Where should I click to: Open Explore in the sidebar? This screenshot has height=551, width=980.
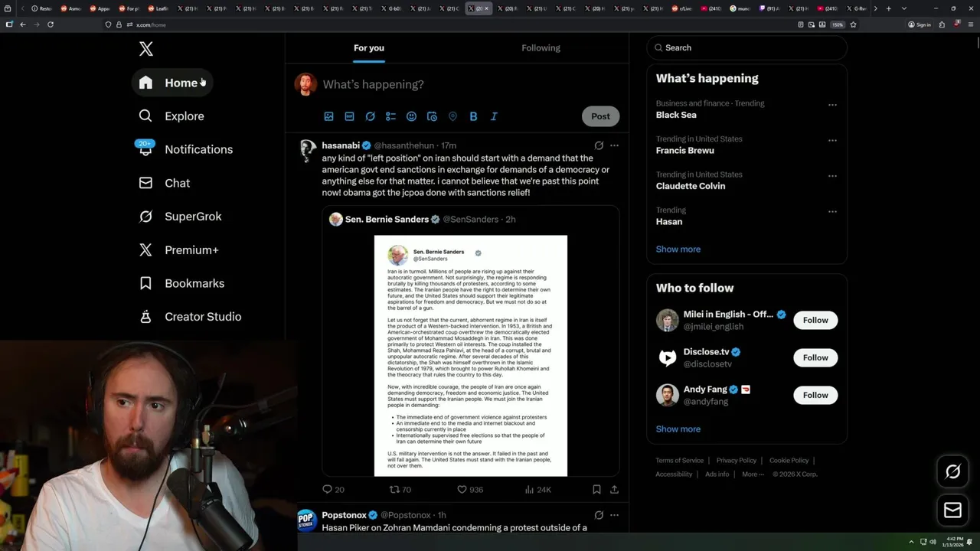172,116
